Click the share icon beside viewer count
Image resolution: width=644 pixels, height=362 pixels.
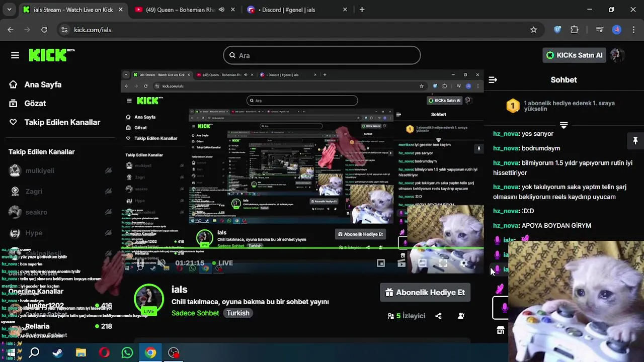(x=438, y=316)
